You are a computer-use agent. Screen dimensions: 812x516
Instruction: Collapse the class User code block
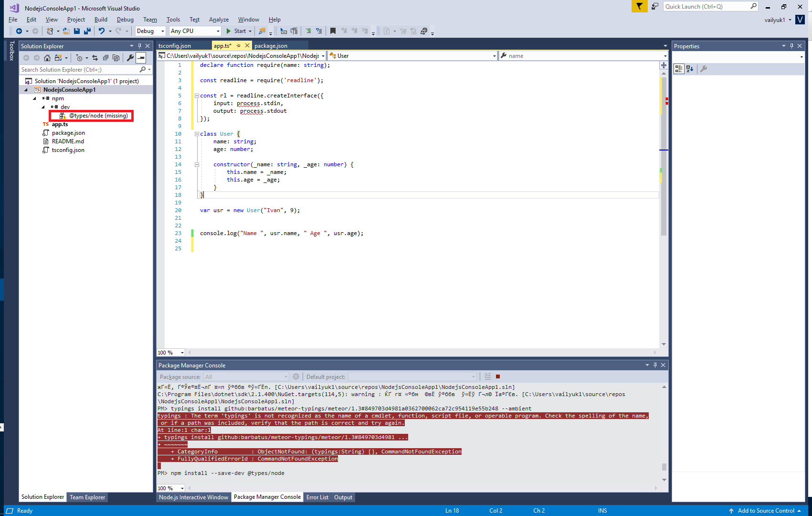pyautogui.click(x=197, y=134)
